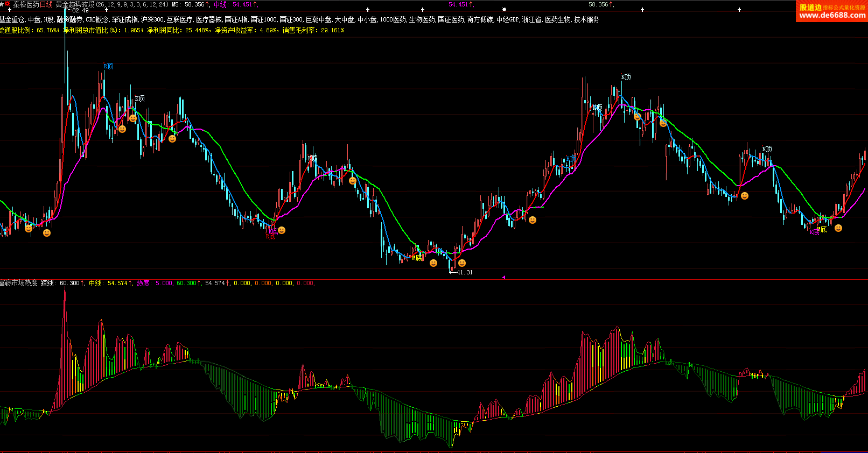
Task: Click the white asterisk marker on the top line
Action: coord(504,10)
